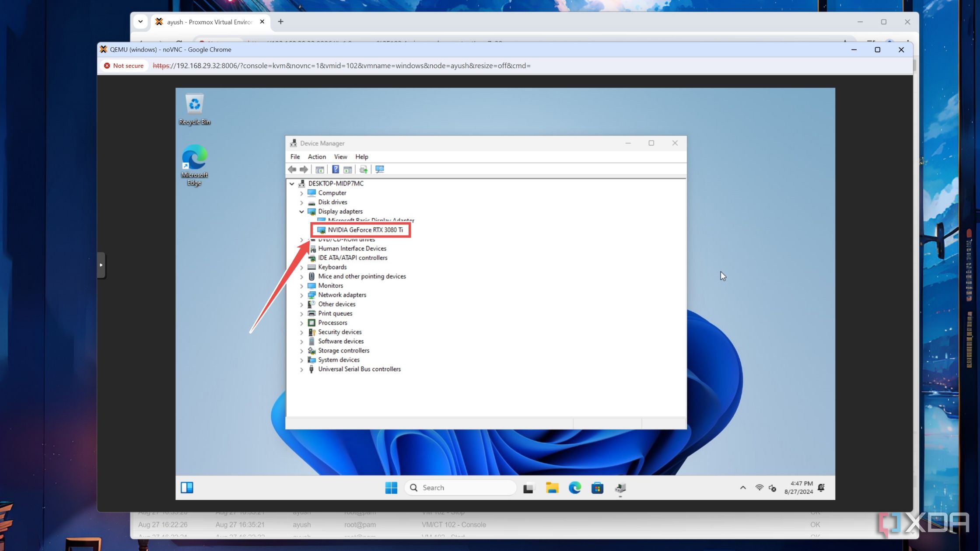The image size is (980, 551).
Task: Expand the Keyboards category
Action: pos(301,267)
